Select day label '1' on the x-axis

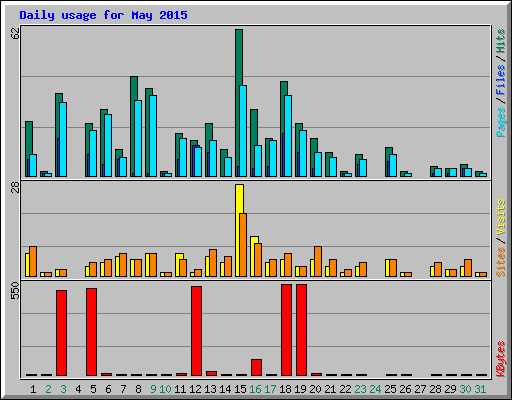33,389
